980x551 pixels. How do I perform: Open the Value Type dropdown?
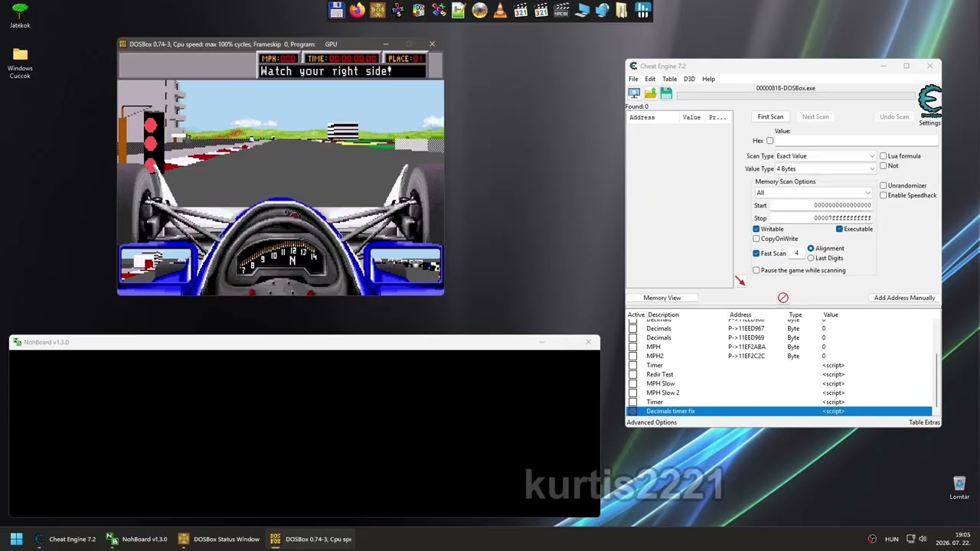pyautogui.click(x=825, y=168)
